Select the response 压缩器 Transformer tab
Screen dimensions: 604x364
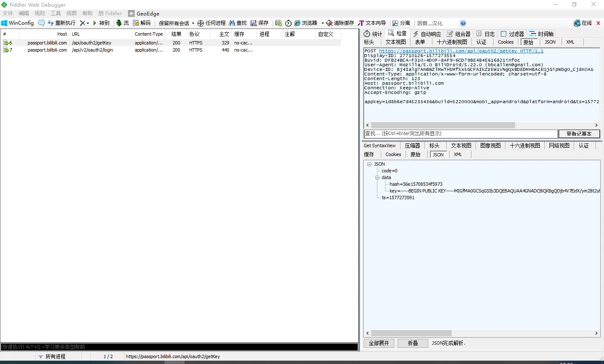tap(412, 146)
